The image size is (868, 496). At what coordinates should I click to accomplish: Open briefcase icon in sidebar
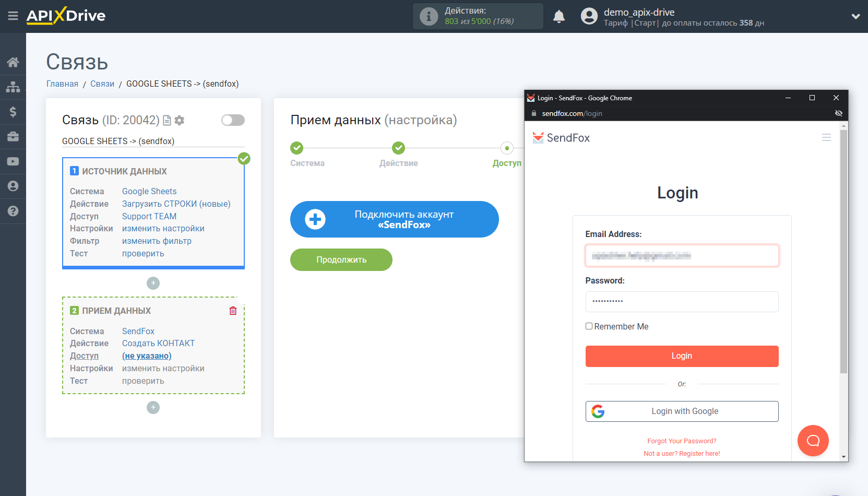(x=13, y=137)
